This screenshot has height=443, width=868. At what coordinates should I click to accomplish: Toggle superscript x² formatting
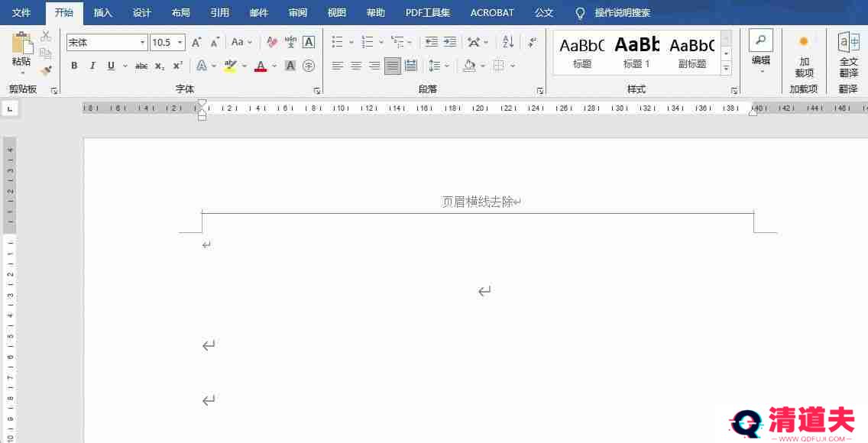coord(178,66)
